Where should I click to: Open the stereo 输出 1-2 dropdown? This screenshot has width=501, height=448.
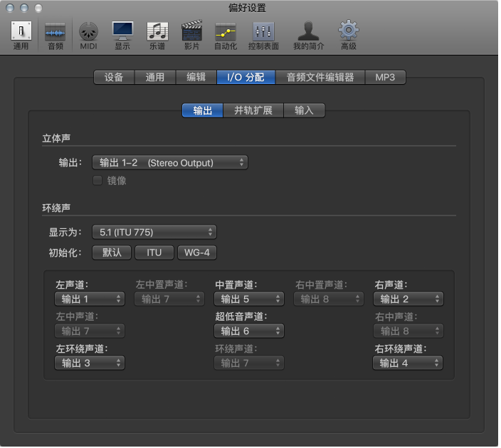(170, 163)
